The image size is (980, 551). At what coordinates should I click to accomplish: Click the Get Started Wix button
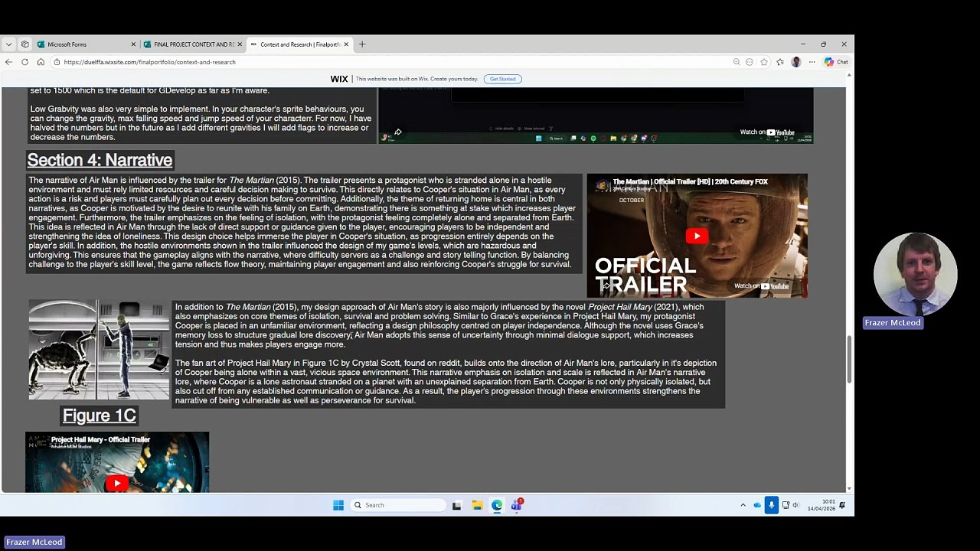coord(502,79)
